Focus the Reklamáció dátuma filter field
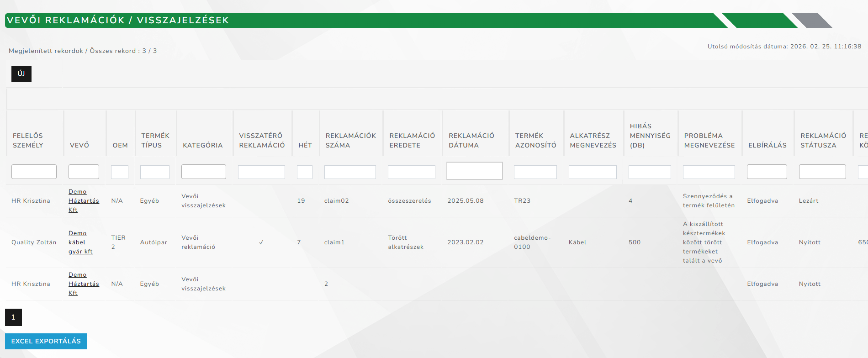This screenshot has width=868, height=358. 474,171
